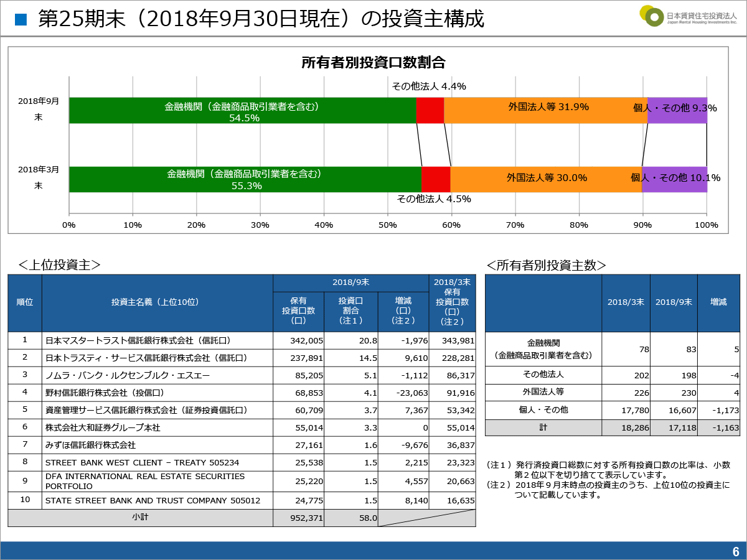Select the orange 外国法人等 30.0% bar segment
The image size is (747, 560).
(547, 179)
